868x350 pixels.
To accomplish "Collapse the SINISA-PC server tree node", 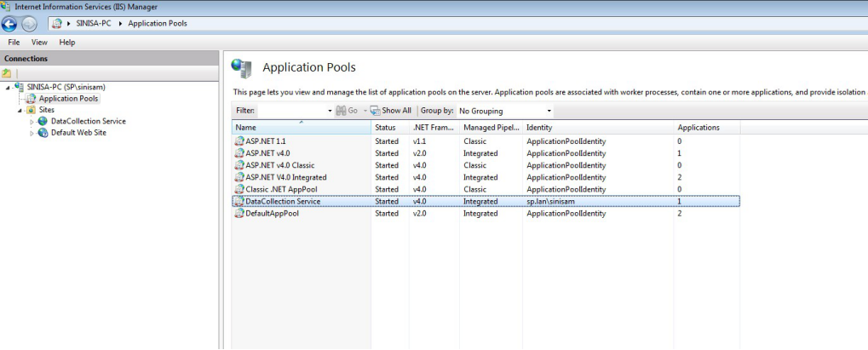I will tap(8, 88).
